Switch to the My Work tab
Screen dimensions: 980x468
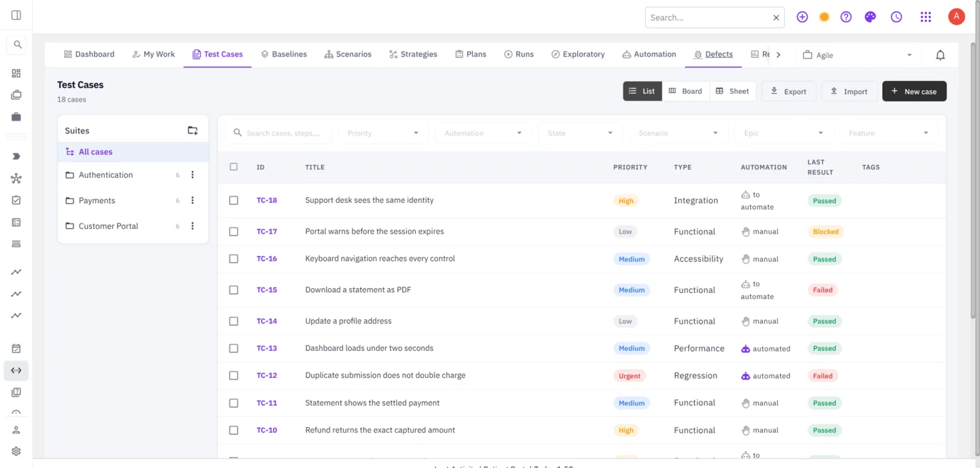click(154, 54)
